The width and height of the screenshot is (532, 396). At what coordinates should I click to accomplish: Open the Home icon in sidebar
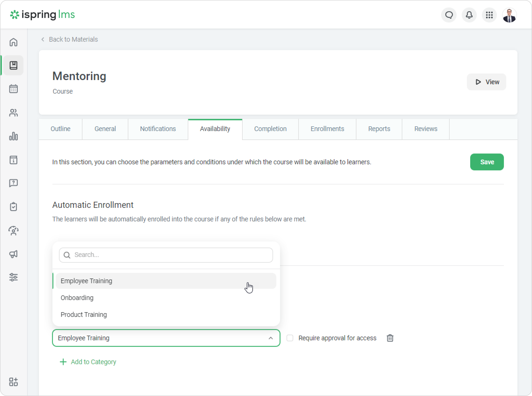[13, 42]
